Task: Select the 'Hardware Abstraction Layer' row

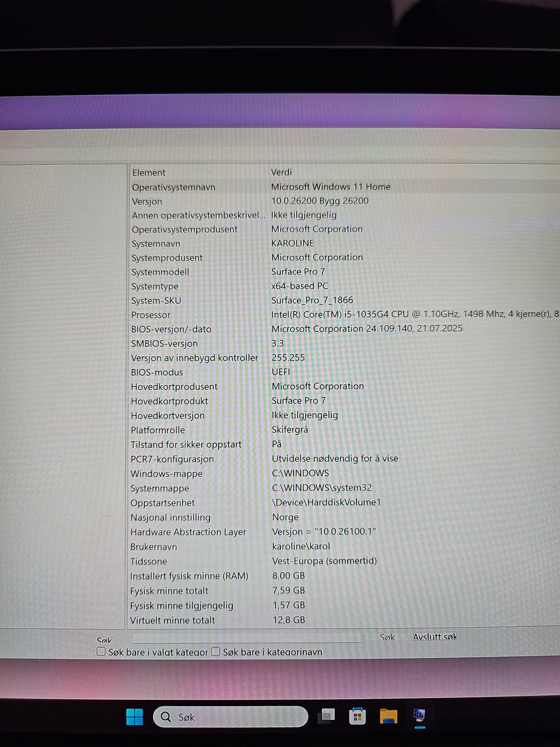Action: click(x=345, y=532)
